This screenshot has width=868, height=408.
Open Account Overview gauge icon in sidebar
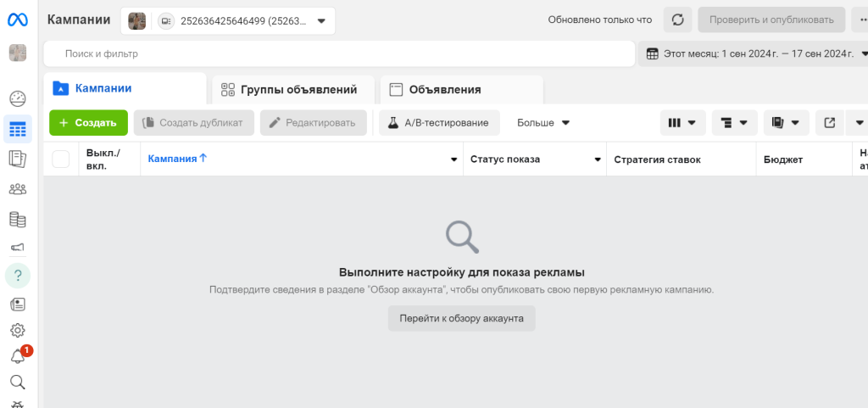(18, 99)
